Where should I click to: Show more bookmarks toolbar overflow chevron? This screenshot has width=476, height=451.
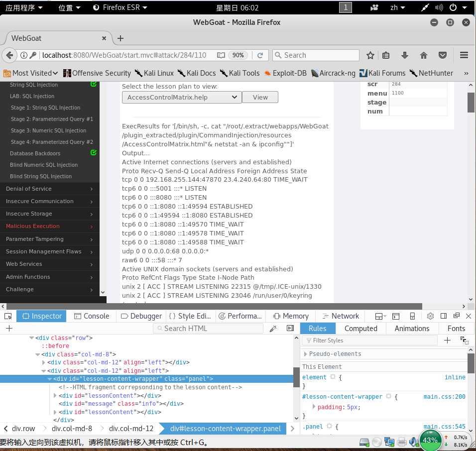pos(466,74)
